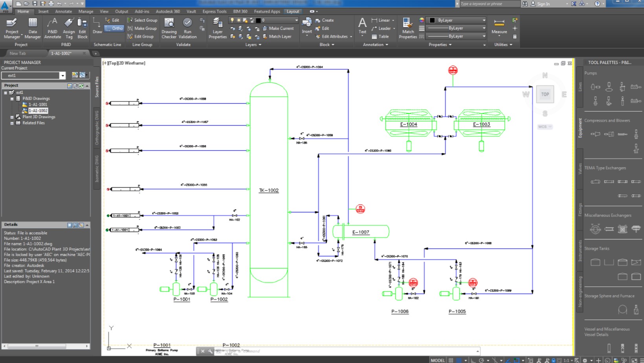
Task: Open Layer Properties manager
Action: point(218,27)
